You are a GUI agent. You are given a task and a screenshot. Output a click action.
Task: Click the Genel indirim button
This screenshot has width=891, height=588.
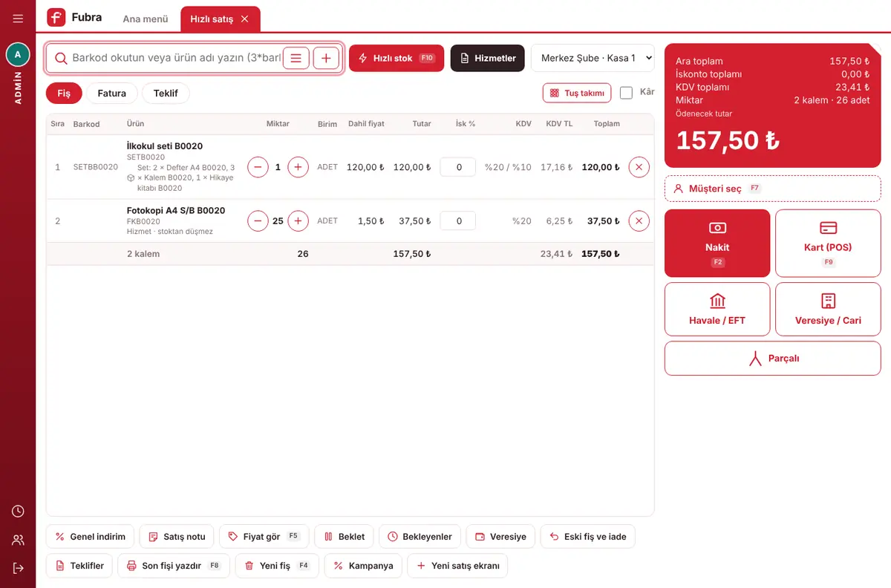pos(90,537)
